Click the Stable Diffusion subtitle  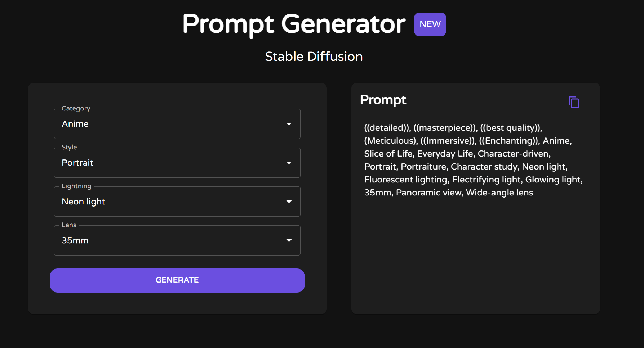tap(314, 57)
